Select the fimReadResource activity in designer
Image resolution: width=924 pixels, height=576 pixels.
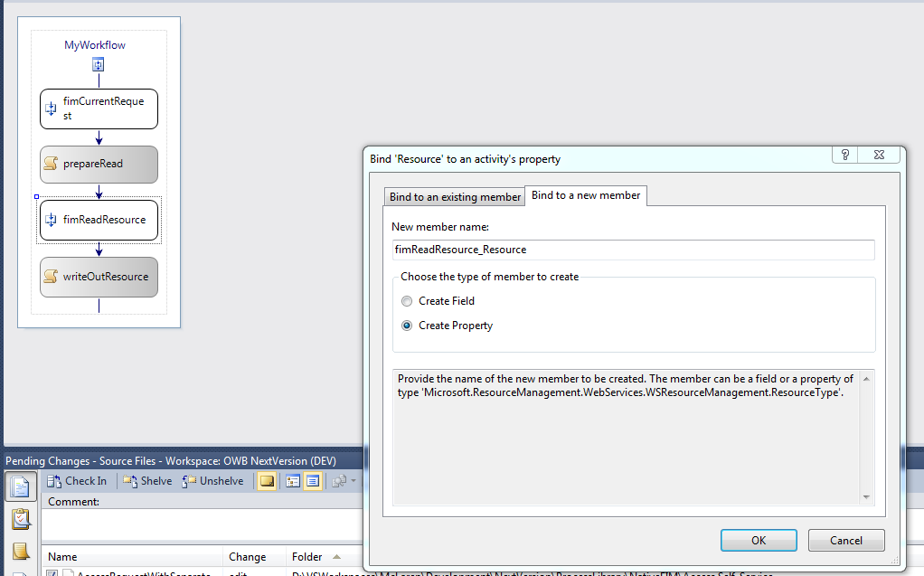coord(99,220)
